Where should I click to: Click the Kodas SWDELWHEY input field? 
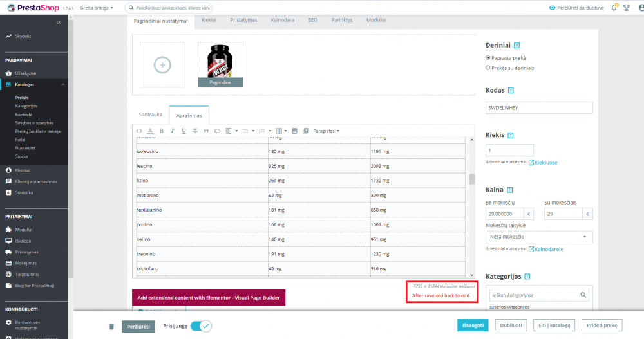click(x=539, y=108)
